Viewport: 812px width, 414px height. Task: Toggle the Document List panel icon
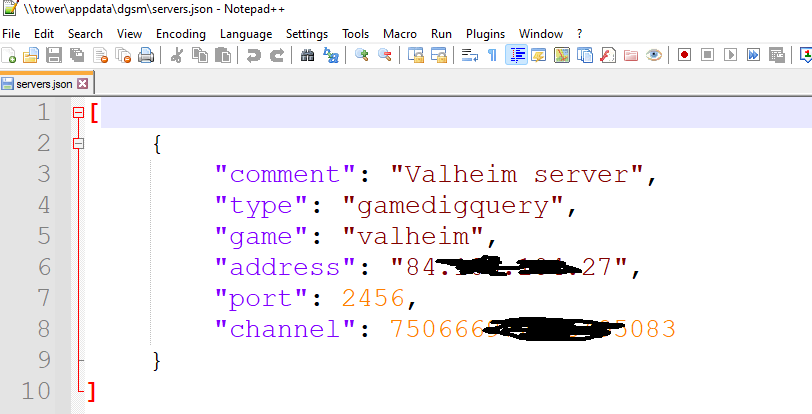click(585, 54)
